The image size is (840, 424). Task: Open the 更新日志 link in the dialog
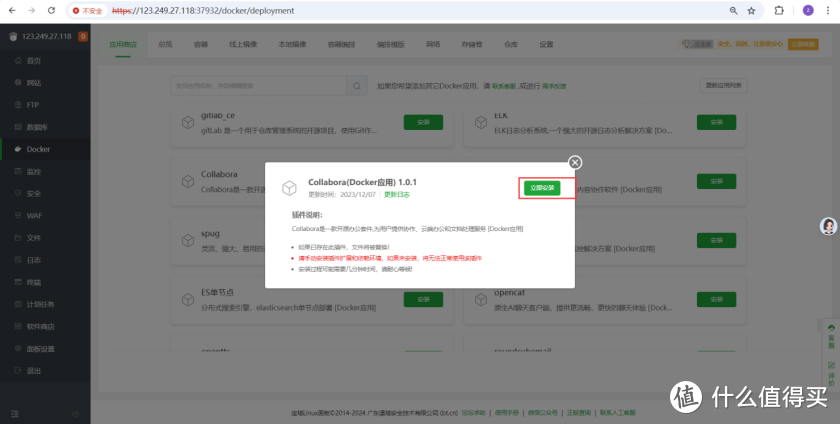pyautogui.click(x=397, y=195)
